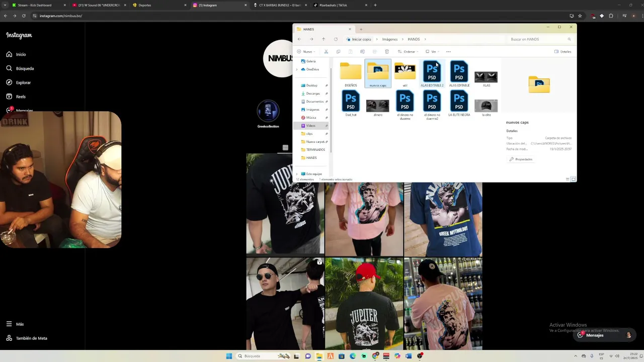
Task: Show the grid posts tab on Nimbus profile
Action: pyautogui.click(x=285, y=147)
